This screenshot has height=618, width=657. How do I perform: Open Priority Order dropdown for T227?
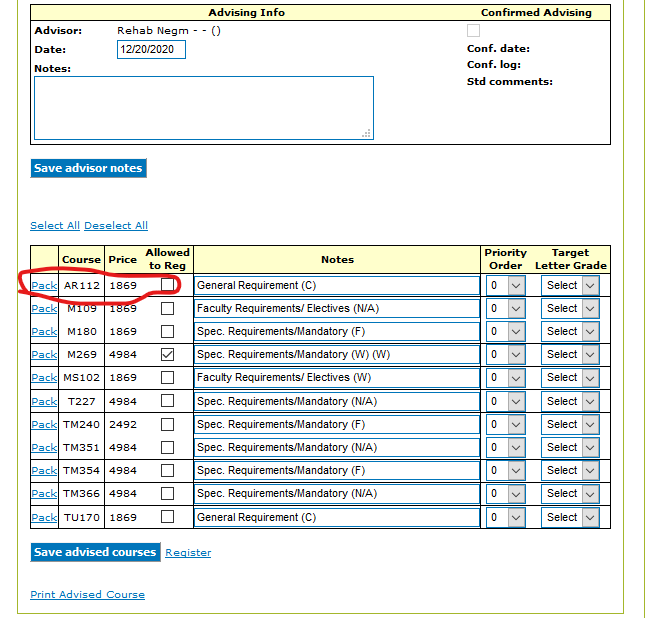[x=506, y=401]
